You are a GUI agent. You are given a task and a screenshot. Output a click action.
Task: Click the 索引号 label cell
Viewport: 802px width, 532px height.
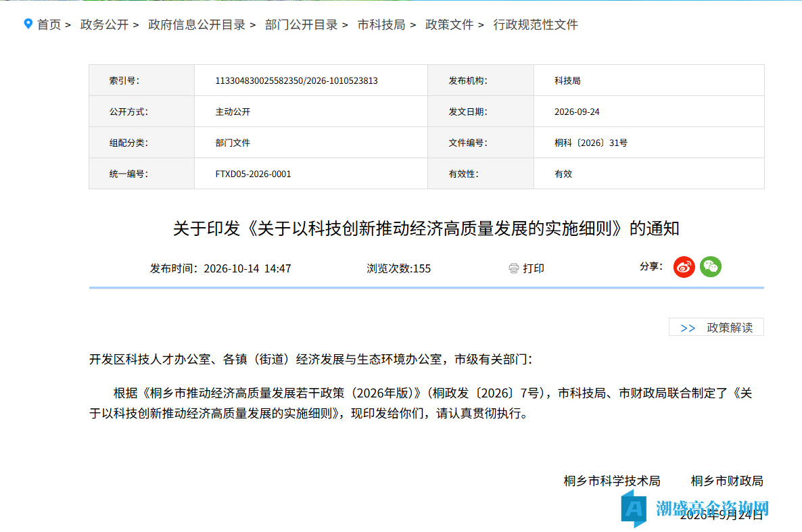click(x=142, y=80)
